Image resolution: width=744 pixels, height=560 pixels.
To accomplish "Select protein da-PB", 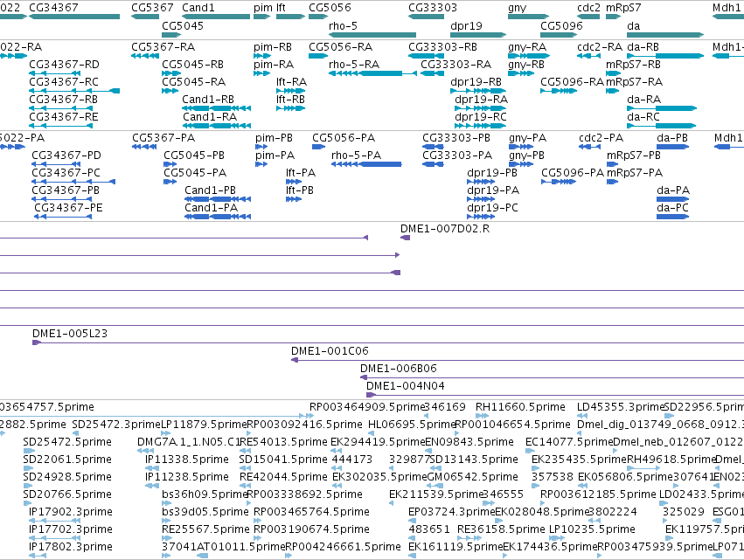I will 673,147.
